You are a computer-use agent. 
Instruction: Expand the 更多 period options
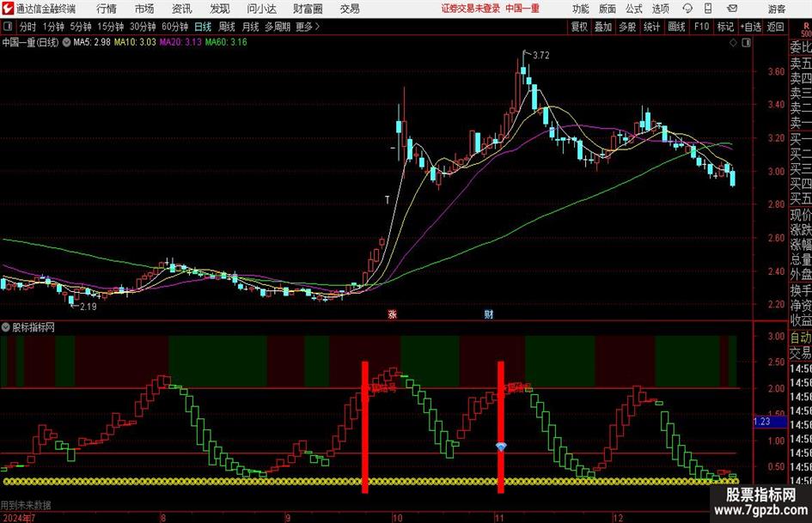[308, 27]
